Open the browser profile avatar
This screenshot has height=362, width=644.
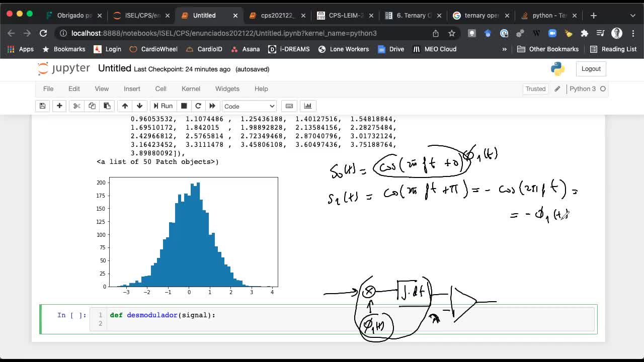click(617, 33)
